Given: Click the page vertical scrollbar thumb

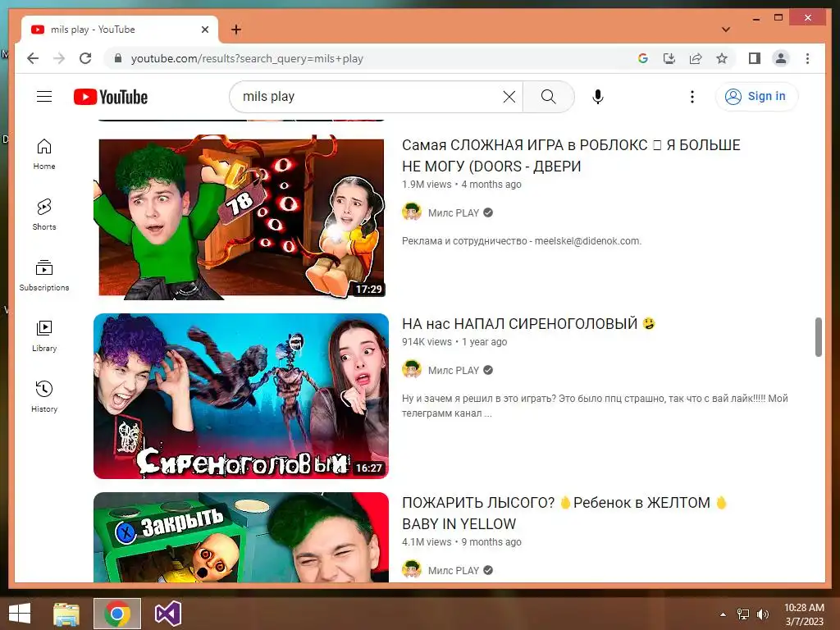Looking at the screenshot, I should 818,337.
